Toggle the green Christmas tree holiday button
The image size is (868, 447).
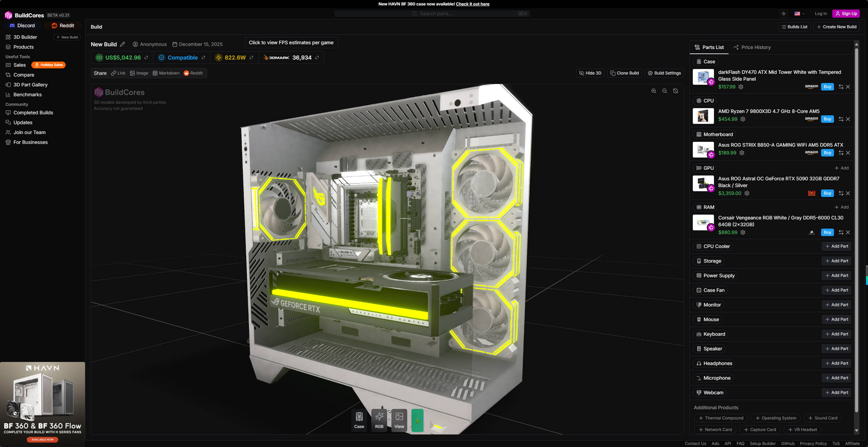pos(417,420)
